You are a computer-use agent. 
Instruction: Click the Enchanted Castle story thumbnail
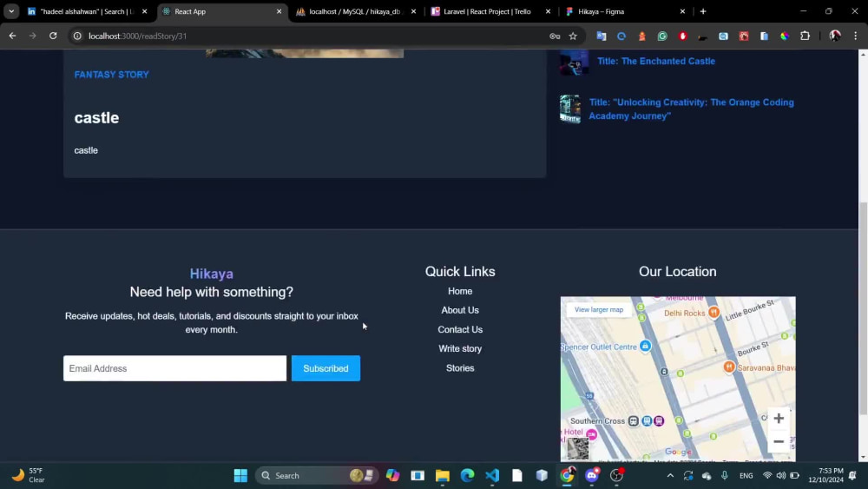pos(574,62)
